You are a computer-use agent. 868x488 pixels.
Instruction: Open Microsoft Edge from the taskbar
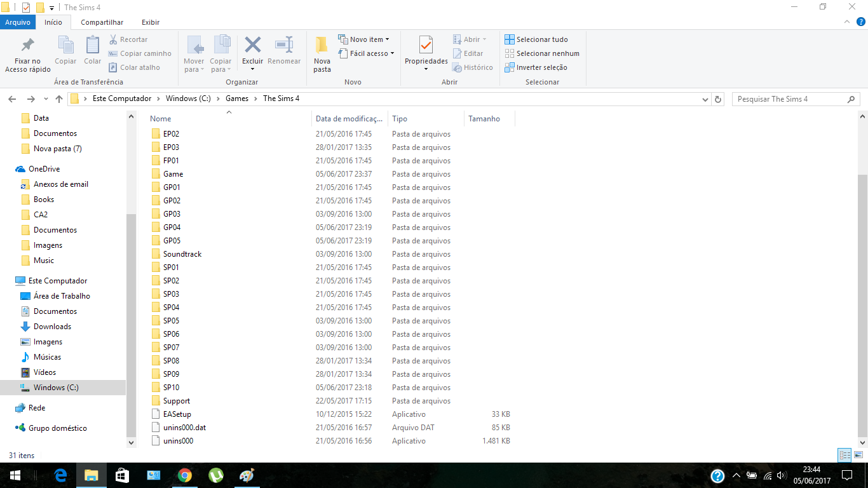[61, 475]
